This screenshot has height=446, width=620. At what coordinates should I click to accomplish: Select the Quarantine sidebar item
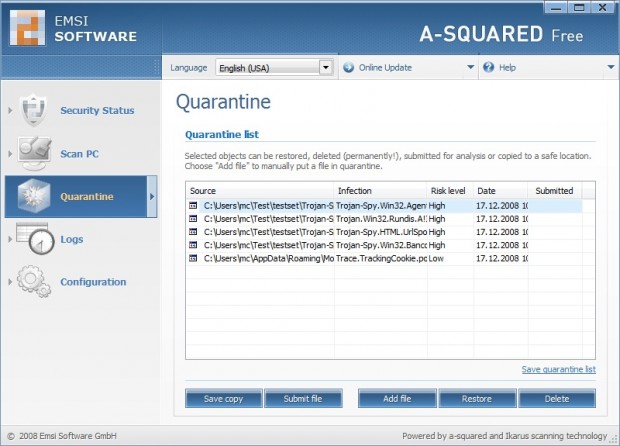[x=81, y=197]
